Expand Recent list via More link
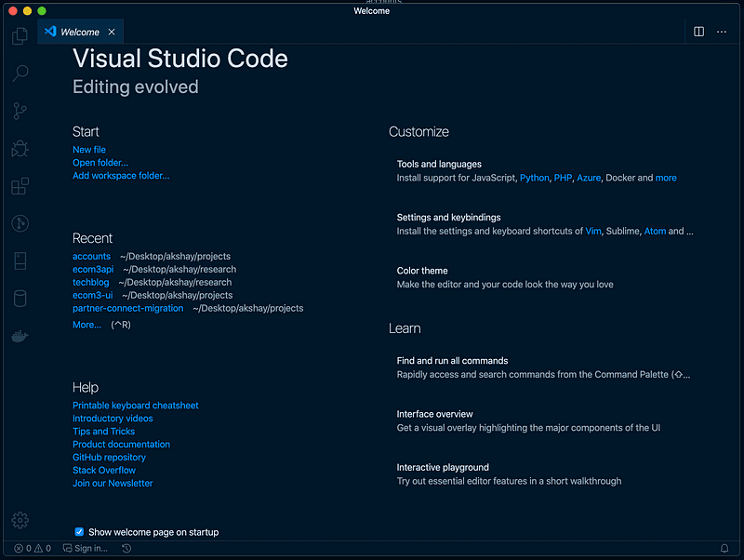 86,324
